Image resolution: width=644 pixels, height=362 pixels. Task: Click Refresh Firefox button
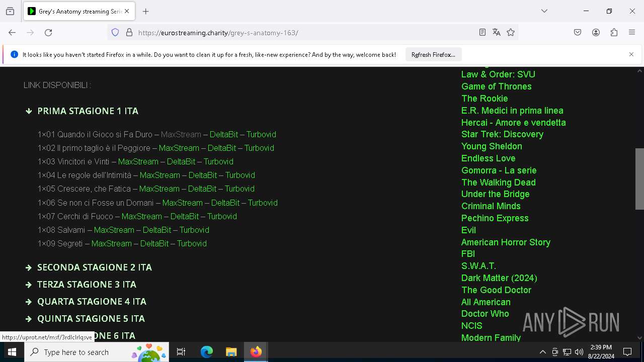[433, 54]
